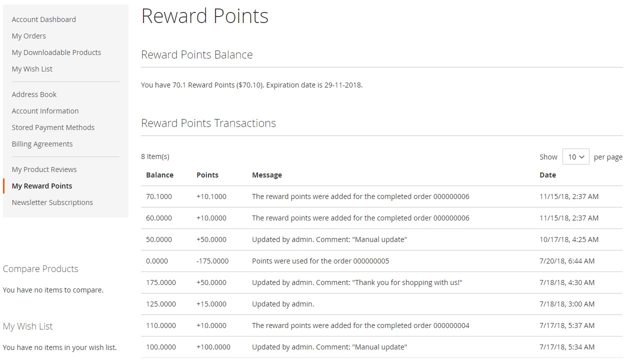View Billing Agreements
This screenshot has width=644, height=364.
point(42,144)
